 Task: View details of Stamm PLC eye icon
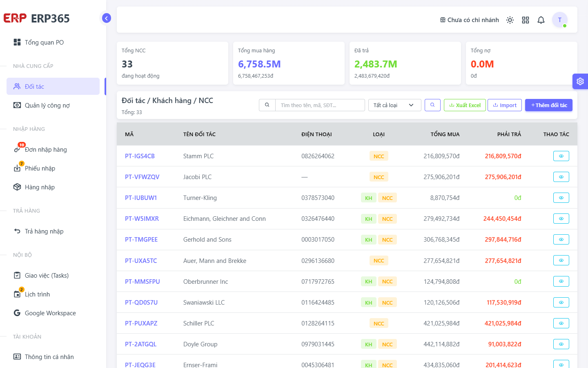pyautogui.click(x=561, y=156)
